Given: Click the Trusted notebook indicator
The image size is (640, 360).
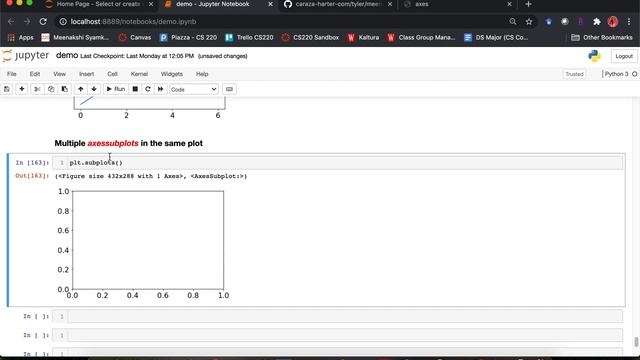Looking at the screenshot, I should 574,74.
